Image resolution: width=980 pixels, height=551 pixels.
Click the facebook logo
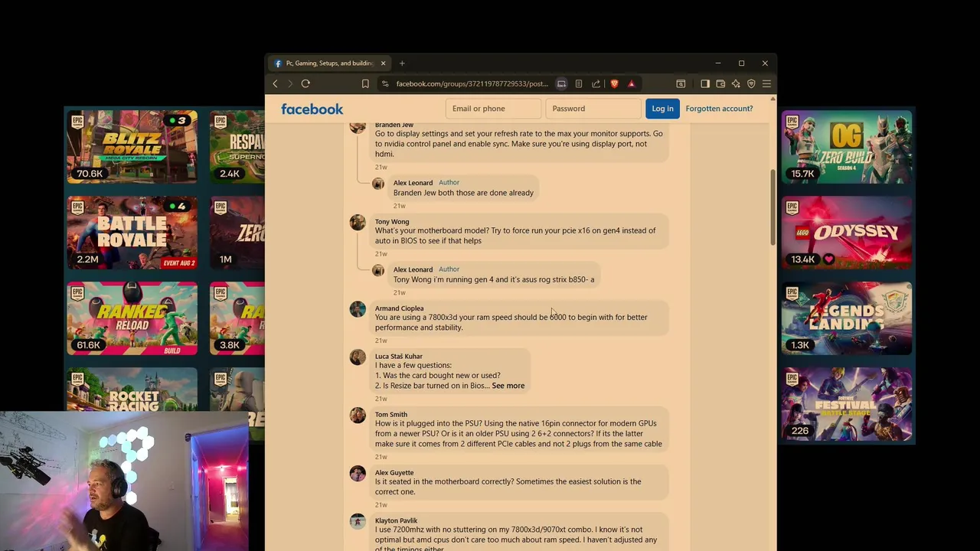pos(312,109)
